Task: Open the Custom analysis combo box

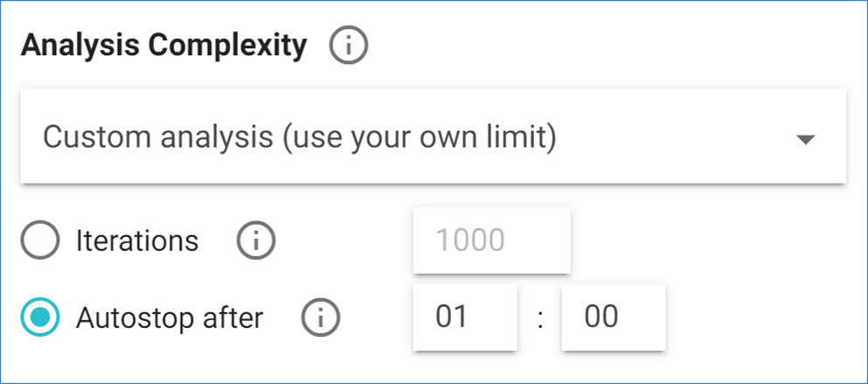Action: click(x=433, y=137)
